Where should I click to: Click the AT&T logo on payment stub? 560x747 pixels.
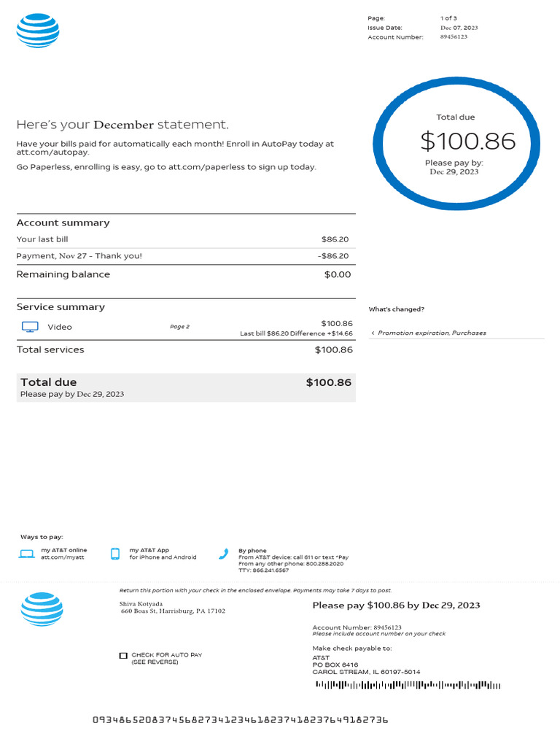pyautogui.click(x=42, y=609)
